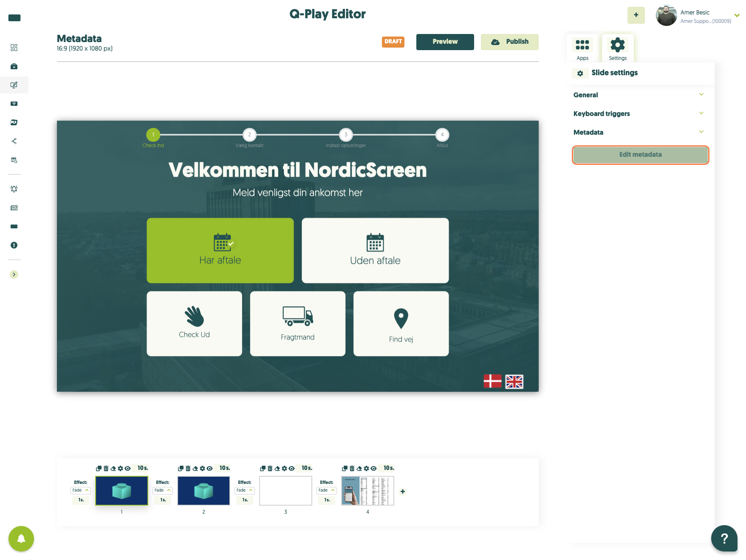Click step 4 Afslut circle
The image size is (746, 560).
point(442,135)
